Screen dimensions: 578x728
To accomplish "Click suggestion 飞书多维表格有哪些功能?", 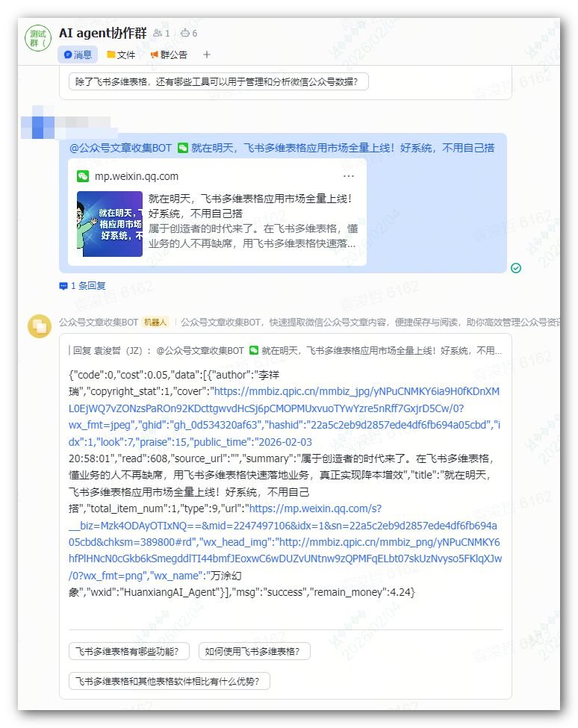I will pyautogui.click(x=129, y=651).
